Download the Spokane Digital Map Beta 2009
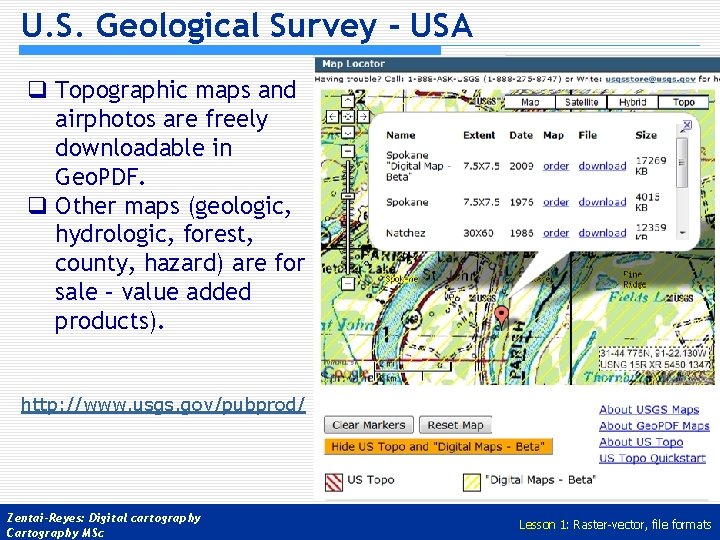Viewport: 720px width, 540px height. 602,166
